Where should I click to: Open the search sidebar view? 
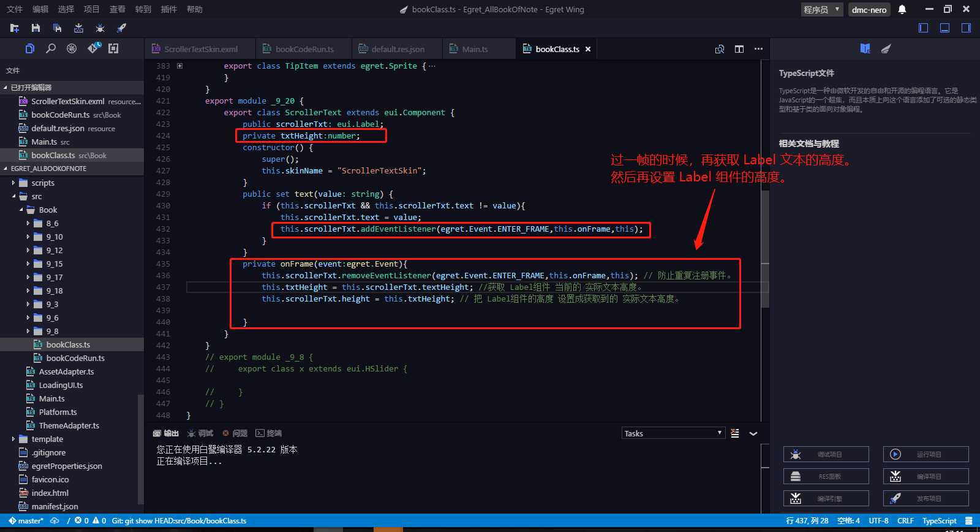(51, 48)
